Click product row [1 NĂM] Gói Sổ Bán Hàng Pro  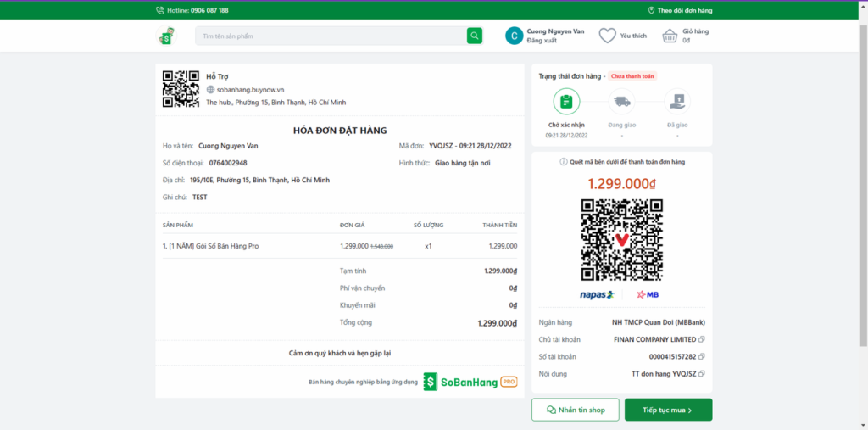(x=340, y=246)
